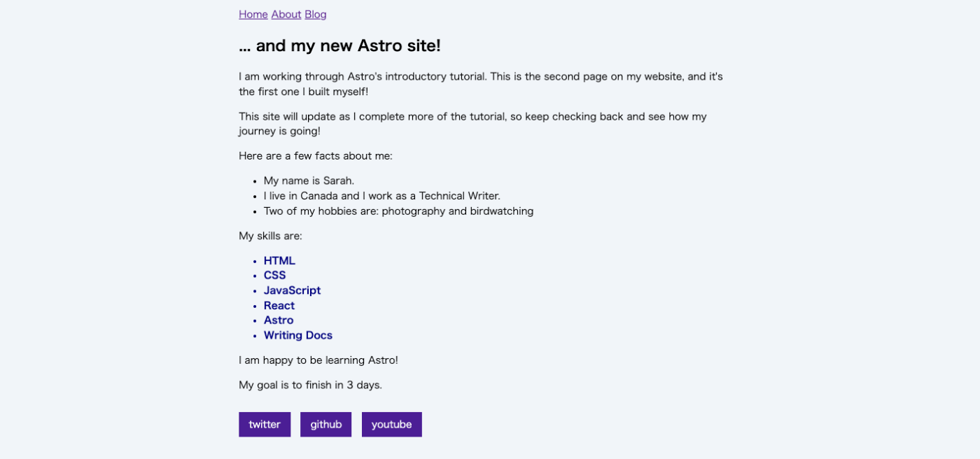Open the Home navigation link

pos(253,14)
